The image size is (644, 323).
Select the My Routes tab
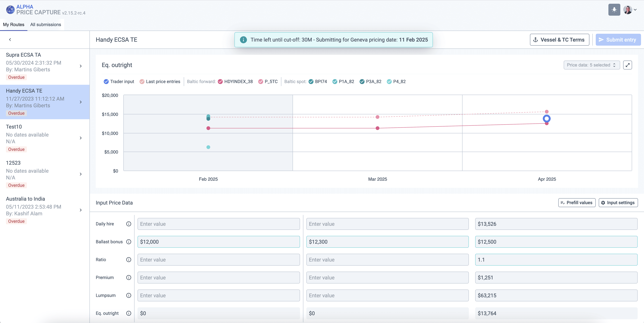tap(13, 25)
